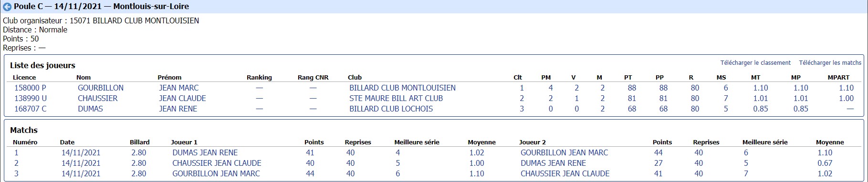The height and width of the screenshot is (182, 868).
Task: Select player CHAUSSIER in the players list
Action: 98,98
